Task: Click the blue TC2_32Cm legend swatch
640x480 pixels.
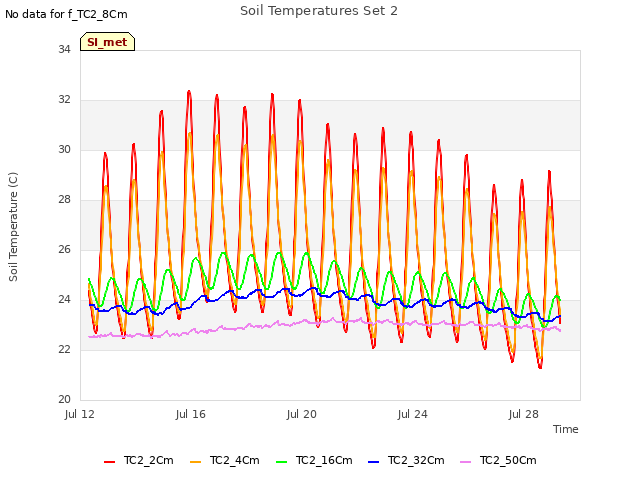Action: click(x=374, y=462)
